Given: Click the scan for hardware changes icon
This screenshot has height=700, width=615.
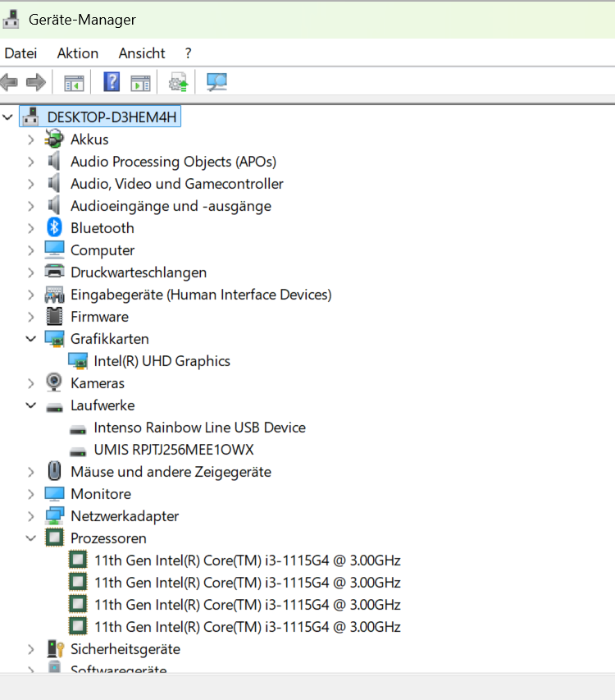Looking at the screenshot, I should (216, 82).
